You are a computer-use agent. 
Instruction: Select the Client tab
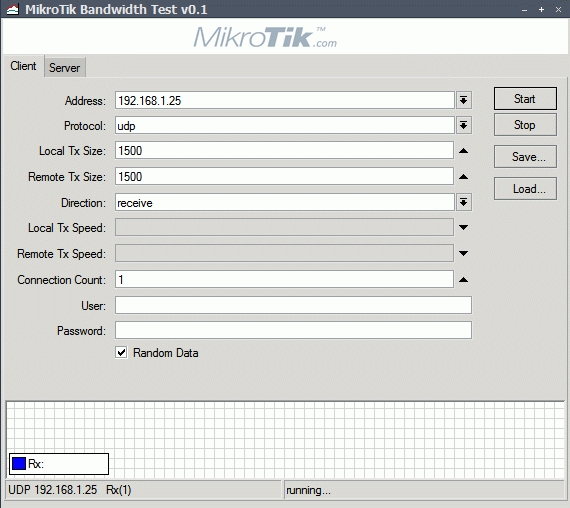tap(23, 66)
